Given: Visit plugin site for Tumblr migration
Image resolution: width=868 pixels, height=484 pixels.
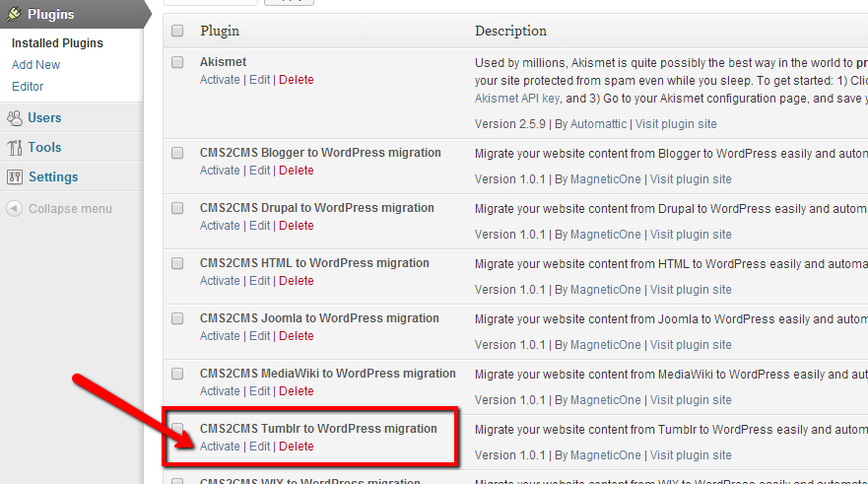Looking at the screenshot, I should 691,455.
